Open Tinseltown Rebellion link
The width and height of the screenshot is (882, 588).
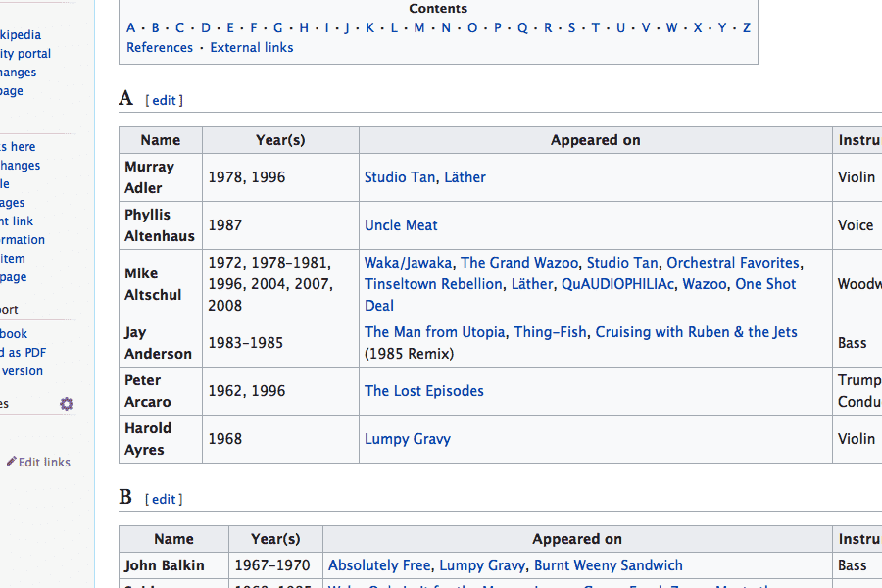(x=433, y=284)
